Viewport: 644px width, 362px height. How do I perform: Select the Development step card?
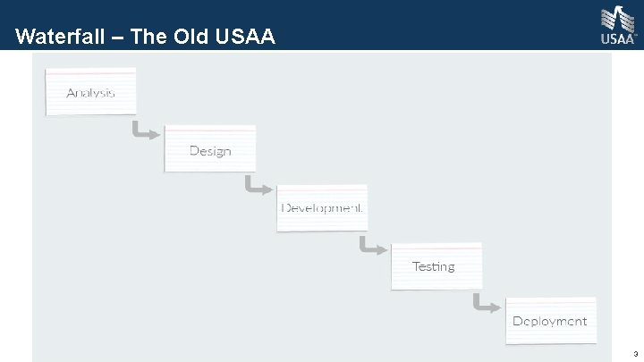[x=322, y=208]
